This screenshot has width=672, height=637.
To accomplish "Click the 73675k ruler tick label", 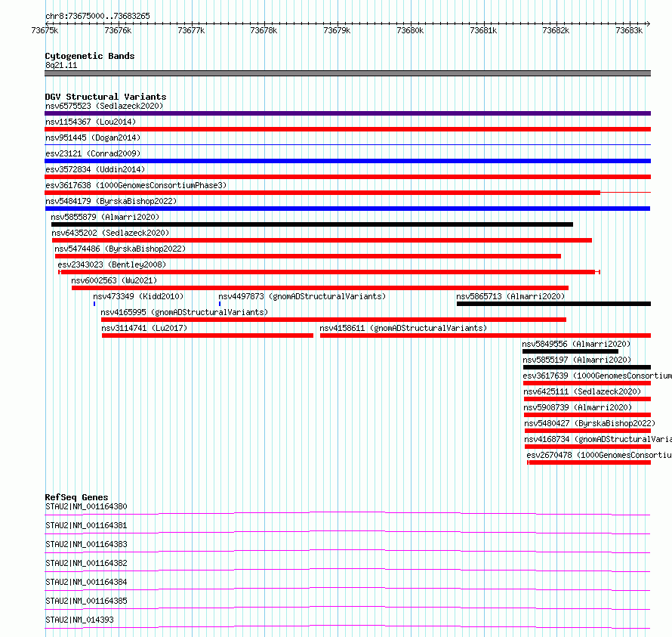I will click(45, 30).
